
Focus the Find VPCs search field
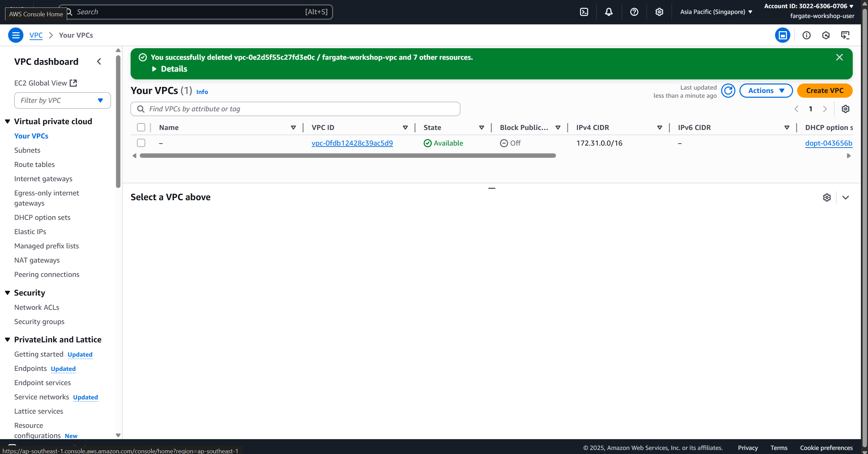point(295,109)
